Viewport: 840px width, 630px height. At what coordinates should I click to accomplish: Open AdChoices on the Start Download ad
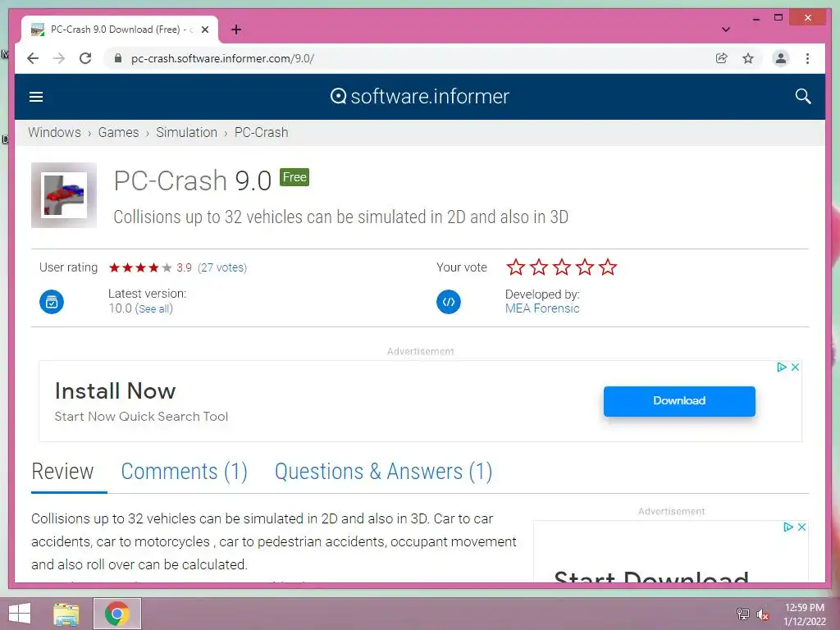pyautogui.click(x=788, y=527)
